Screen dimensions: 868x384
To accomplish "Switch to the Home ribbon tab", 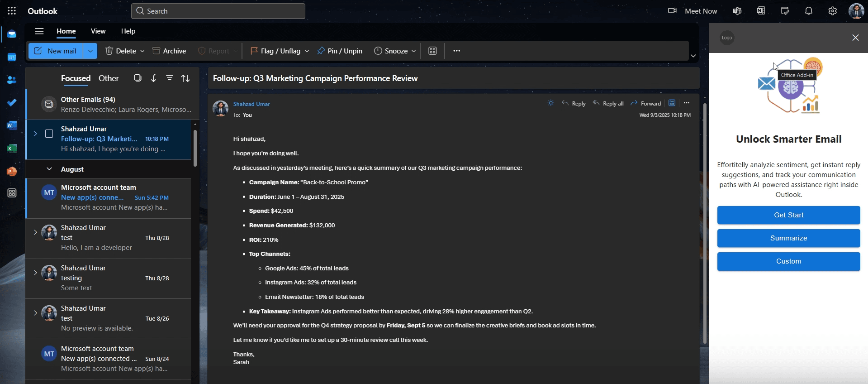I will (66, 31).
